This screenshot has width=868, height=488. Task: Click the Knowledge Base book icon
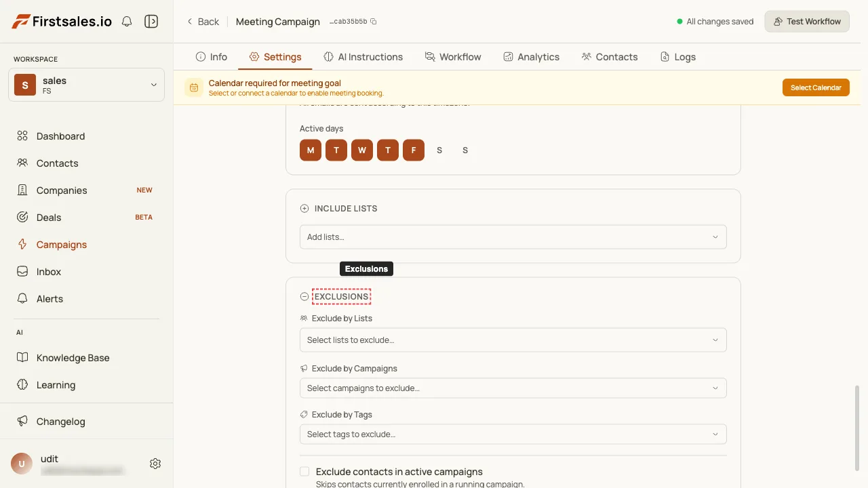coord(22,358)
